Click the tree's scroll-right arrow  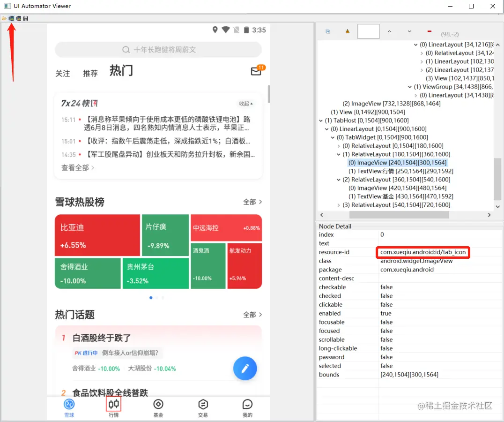[x=489, y=215]
